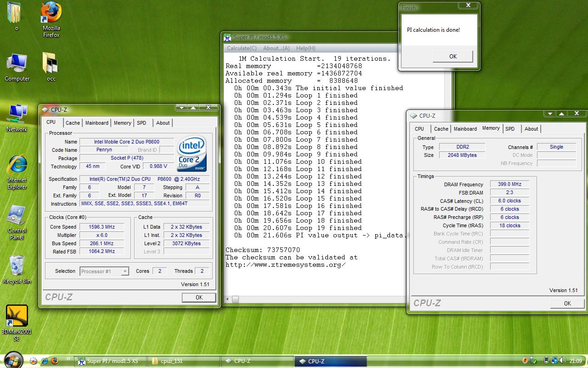Select Mainboard tab in left CPU-Z window
The height and width of the screenshot is (368, 588).
(97, 123)
